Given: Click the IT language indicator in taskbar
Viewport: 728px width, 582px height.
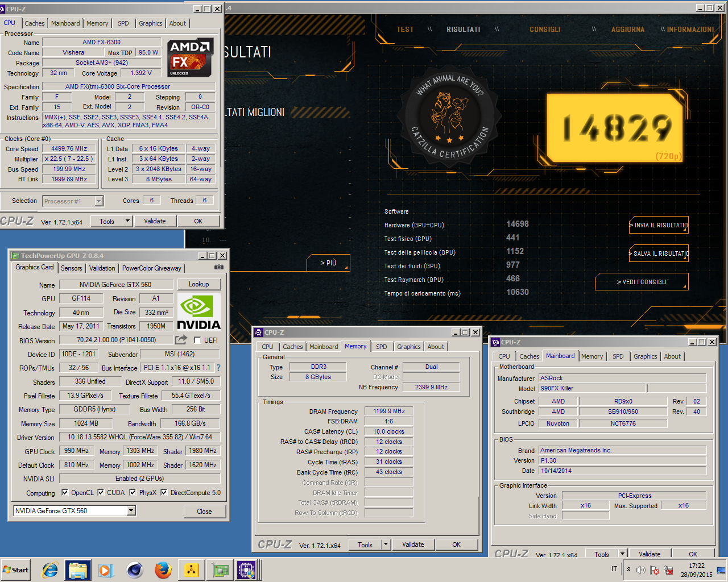Looking at the screenshot, I should pyautogui.click(x=614, y=569).
